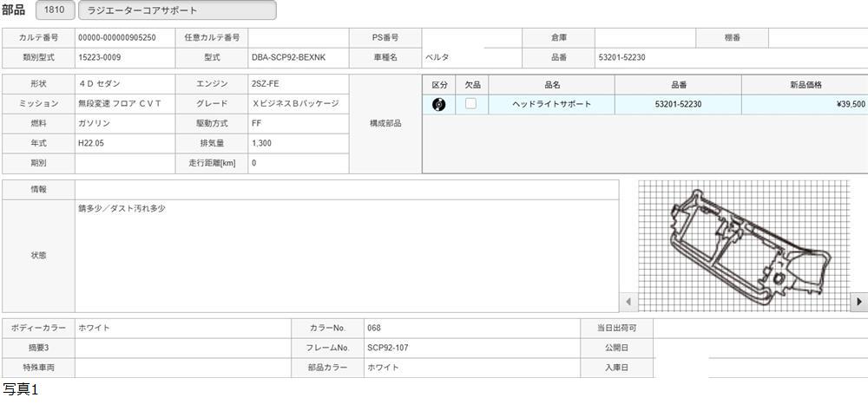868x404 pixels.
Task: Click the part code 1810 box
Action: click(x=55, y=10)
